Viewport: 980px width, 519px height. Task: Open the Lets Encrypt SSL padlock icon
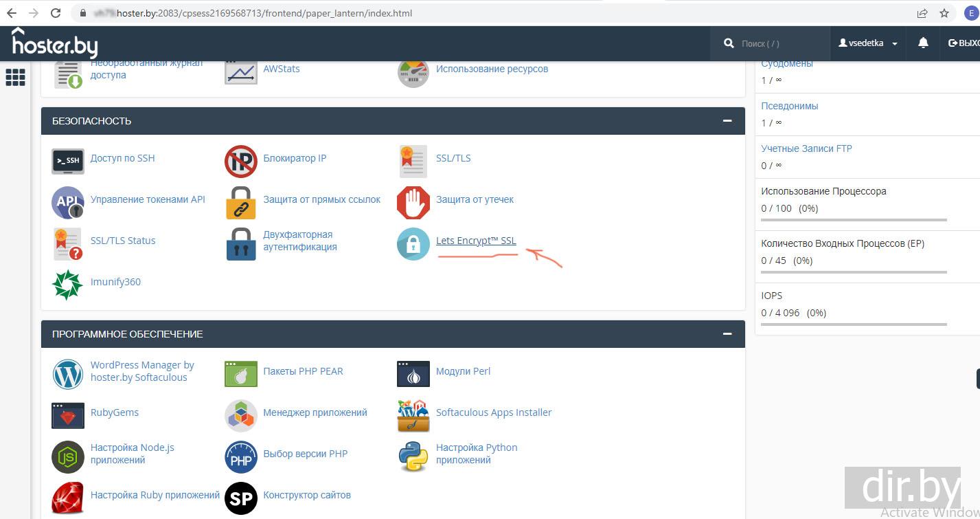pos(413,243)
